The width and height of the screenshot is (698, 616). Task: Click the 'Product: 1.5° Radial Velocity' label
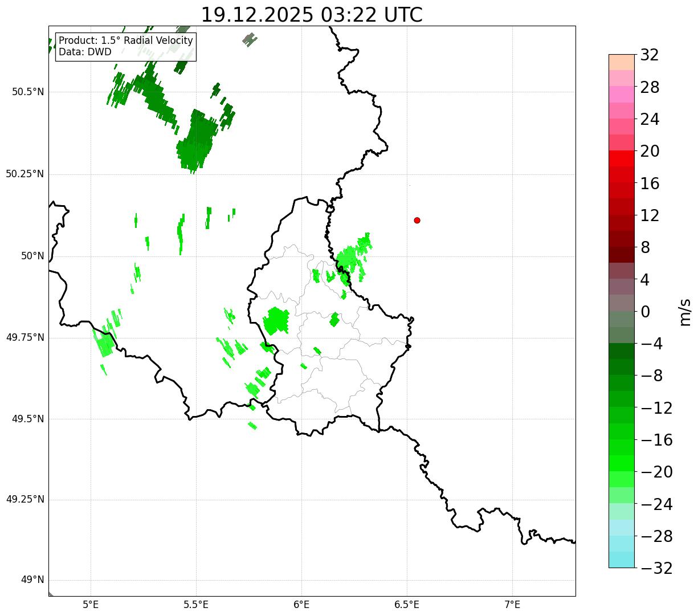(126, 41)
